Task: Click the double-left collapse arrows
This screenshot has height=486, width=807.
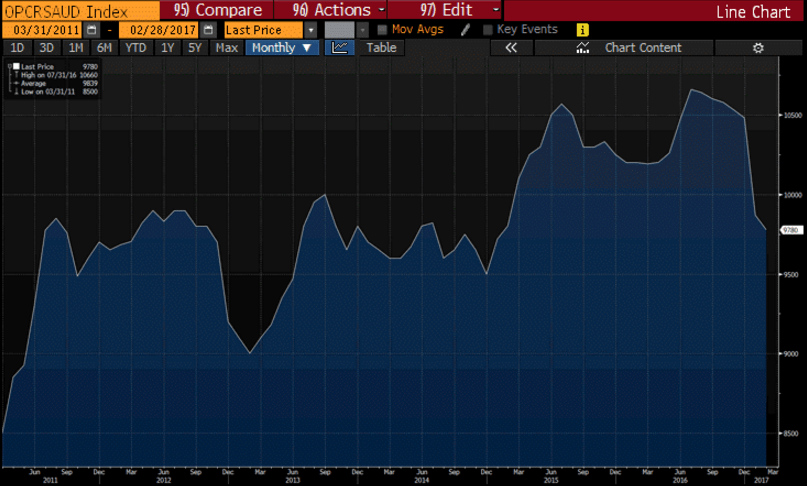Action: (x=511, y=48)
